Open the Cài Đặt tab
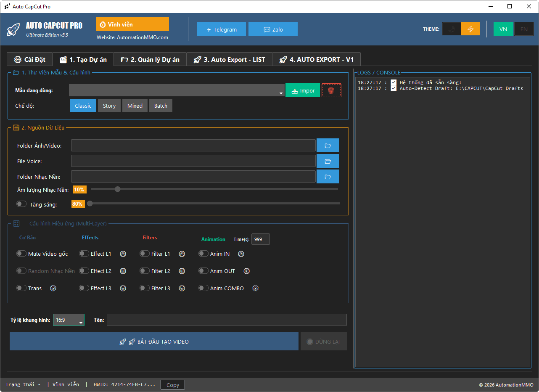 pyautogui.click(x=29, y=59)
